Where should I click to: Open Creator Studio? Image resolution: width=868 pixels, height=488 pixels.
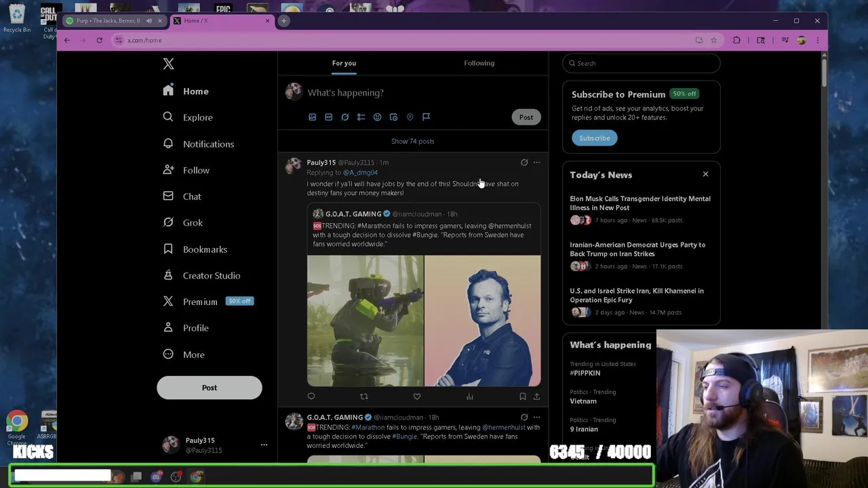point(202,276)
